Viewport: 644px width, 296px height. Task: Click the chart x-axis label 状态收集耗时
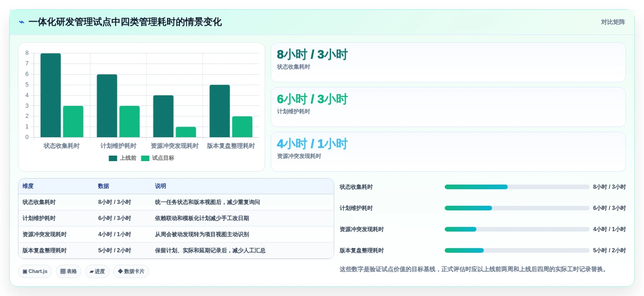pos(62,146)
